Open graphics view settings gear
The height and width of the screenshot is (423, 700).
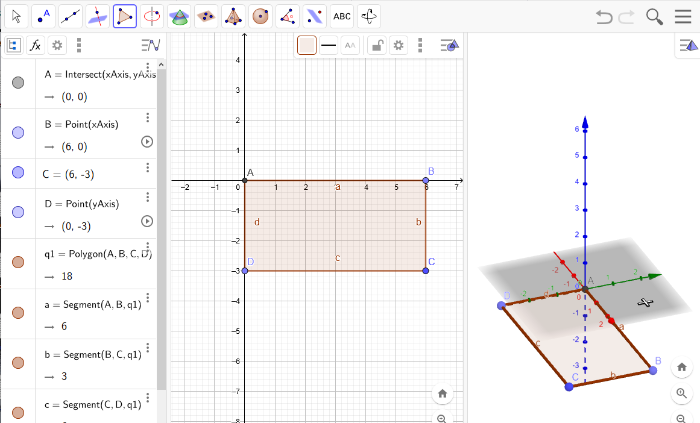[398, 45]
